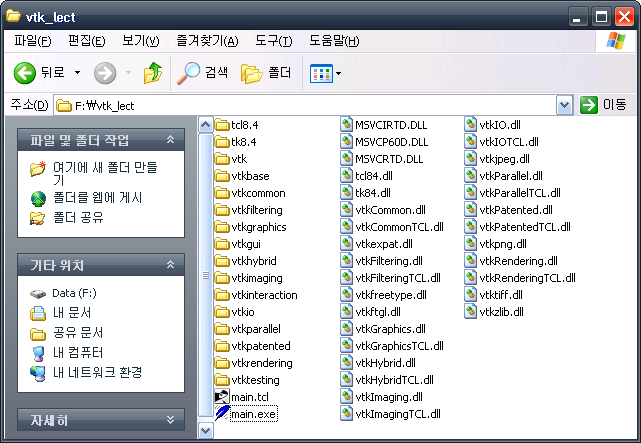
Task: Go to Data (F:) drive link
Action: click(74, 293)
